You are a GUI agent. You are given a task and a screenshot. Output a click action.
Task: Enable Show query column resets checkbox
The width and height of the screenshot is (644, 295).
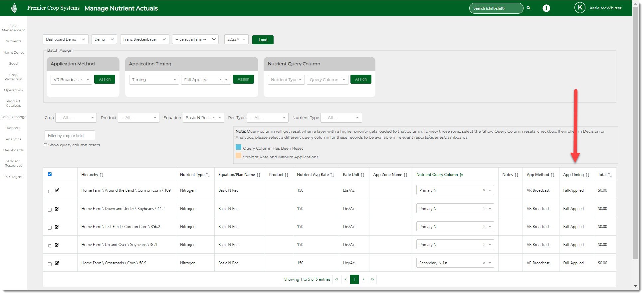(46, 145)
